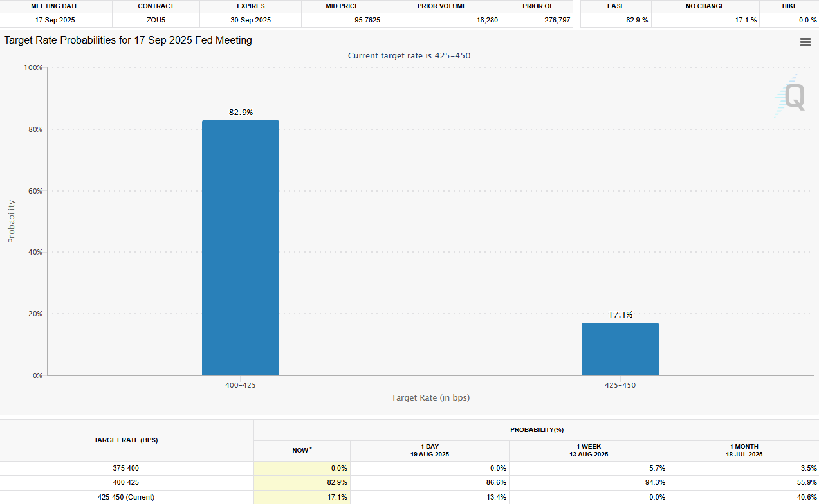Click the 425-450 (Current) row label
This screenshot has width=819, height=504.
tap(126, 497)
